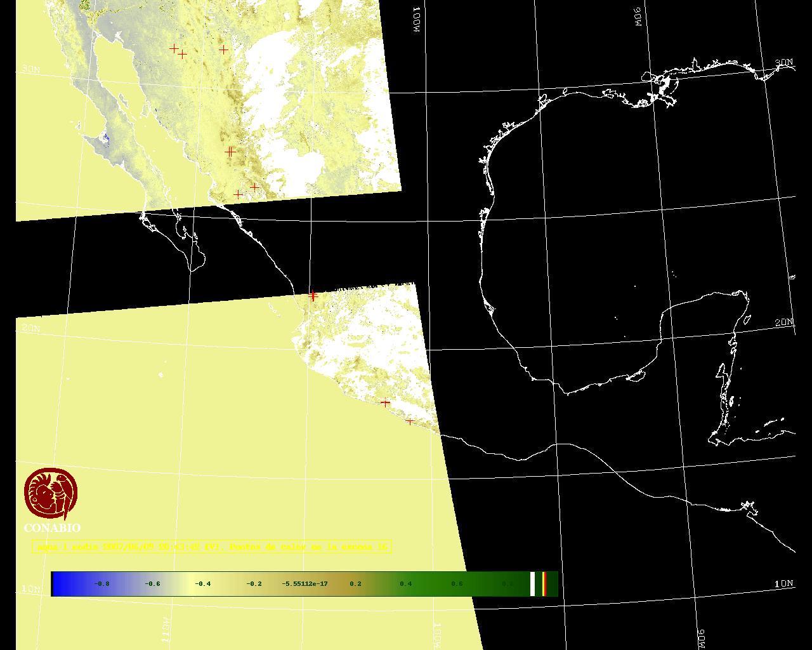
Task: Click the CONABIO circular emblem logo
Action: (x=51, y=494)
